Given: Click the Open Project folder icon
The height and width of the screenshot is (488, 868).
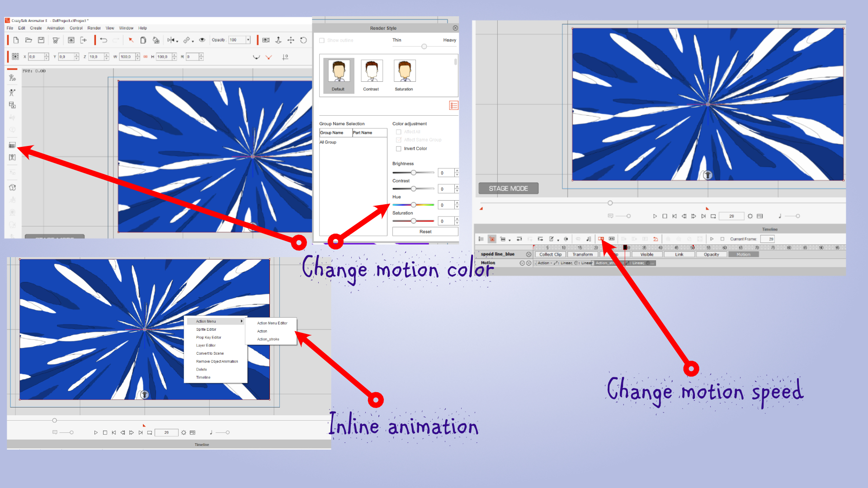Looking at the screenshot, I should 28,40.
